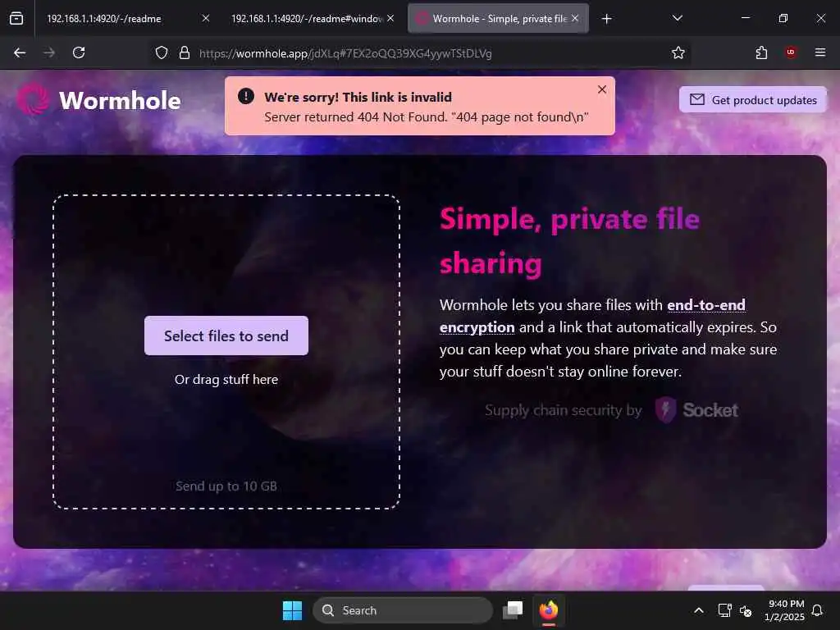
Task: Open Task View on the taskbar
Action: coord(513,610)
